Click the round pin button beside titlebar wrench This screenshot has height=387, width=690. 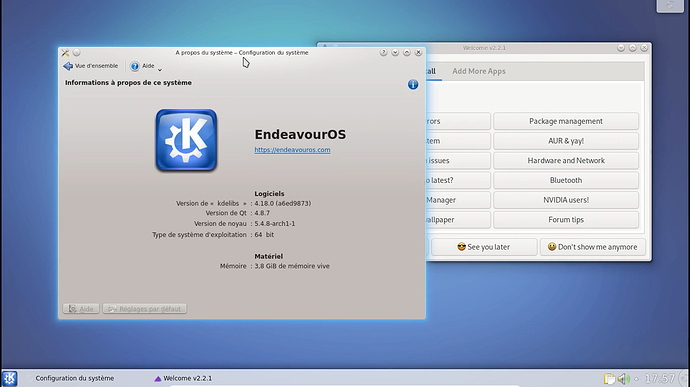[77, 52]
